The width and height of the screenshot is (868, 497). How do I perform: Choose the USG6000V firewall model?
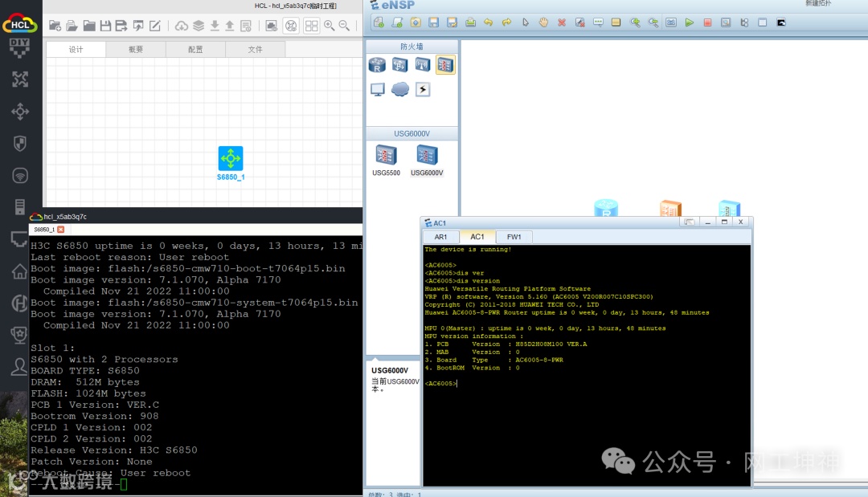427,161
